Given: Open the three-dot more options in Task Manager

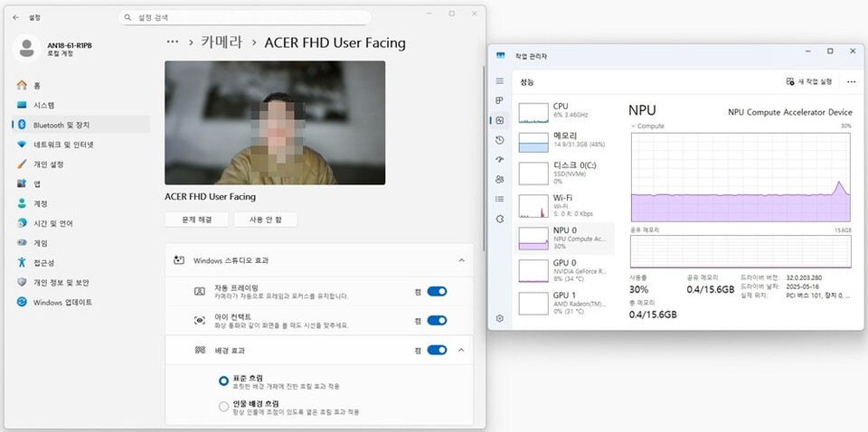Looking at the screenshot, I should point(852,82).
